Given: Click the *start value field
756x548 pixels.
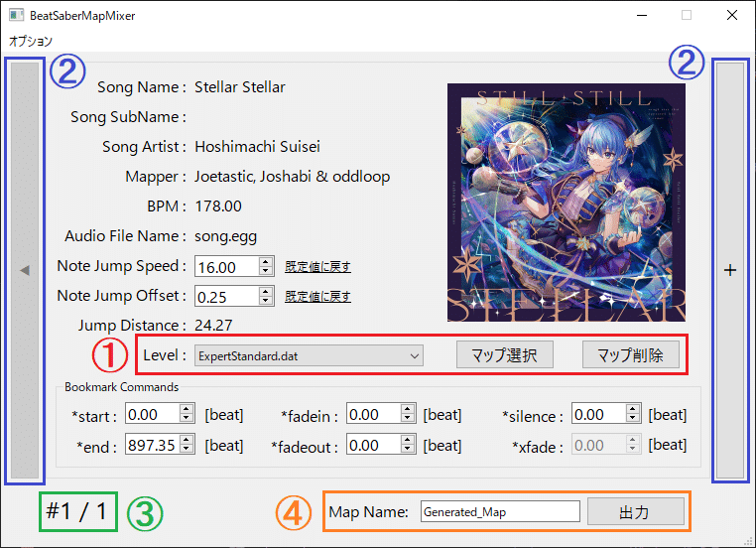Looking at the screenshot, I should (x=153, y=414).
